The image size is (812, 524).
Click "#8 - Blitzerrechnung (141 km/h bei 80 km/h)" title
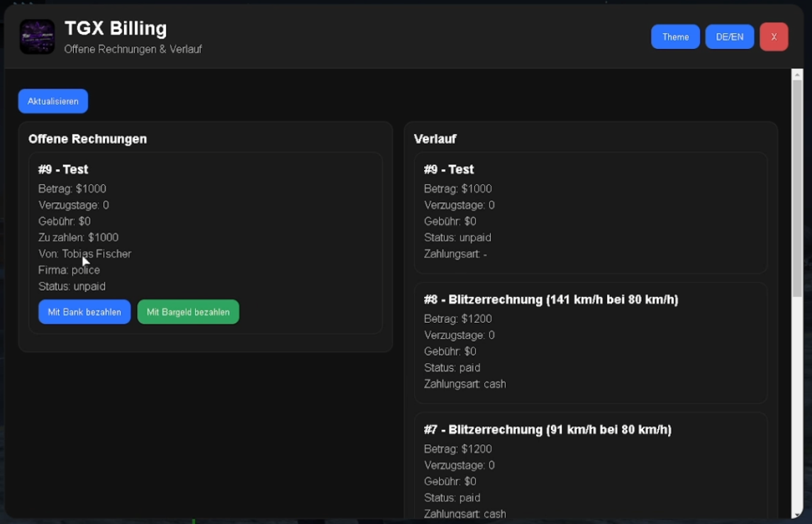[x=551, y=299]
